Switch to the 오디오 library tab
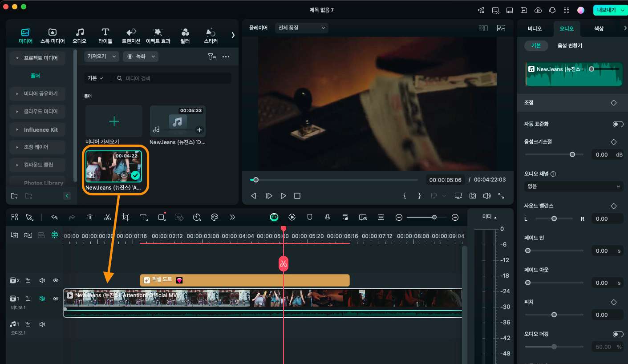 [x=80, y=36]
